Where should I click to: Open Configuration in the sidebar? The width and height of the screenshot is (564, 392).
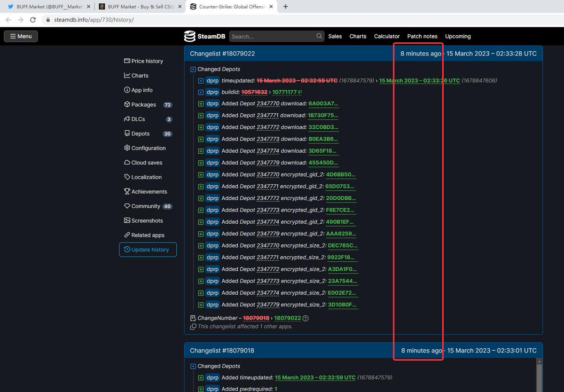click(x=145, y=148)
